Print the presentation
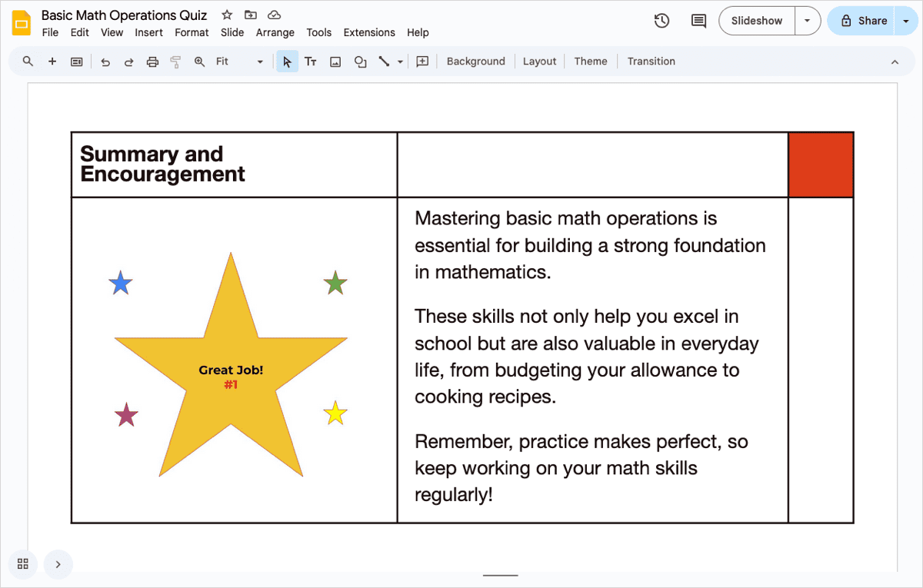The width and height of the screenshot is (923, 588). coord(152,61)
